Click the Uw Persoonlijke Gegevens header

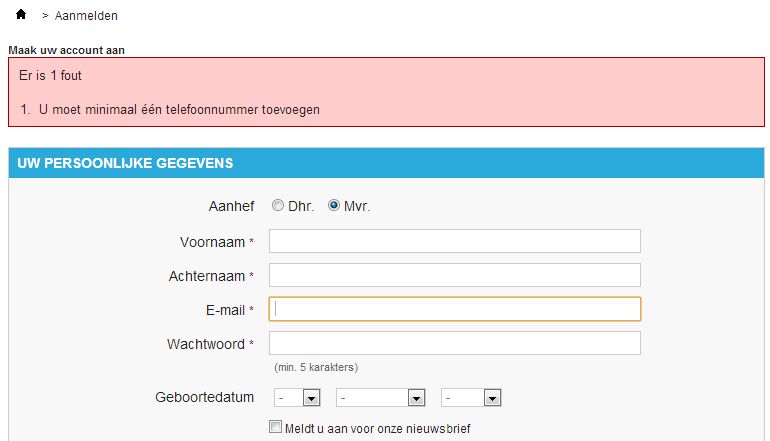tap(125, 163)
